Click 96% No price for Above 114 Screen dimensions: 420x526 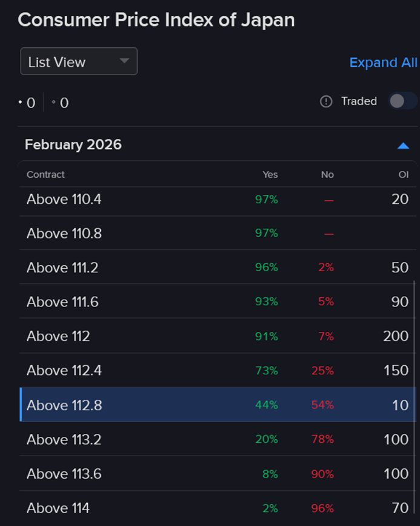[x=322, y=508]
